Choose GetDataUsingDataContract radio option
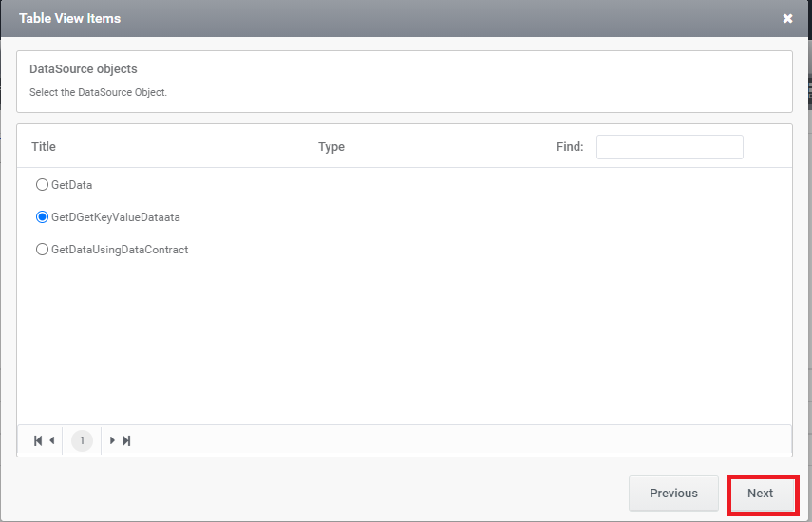812x522 pixels. [42, 250]
